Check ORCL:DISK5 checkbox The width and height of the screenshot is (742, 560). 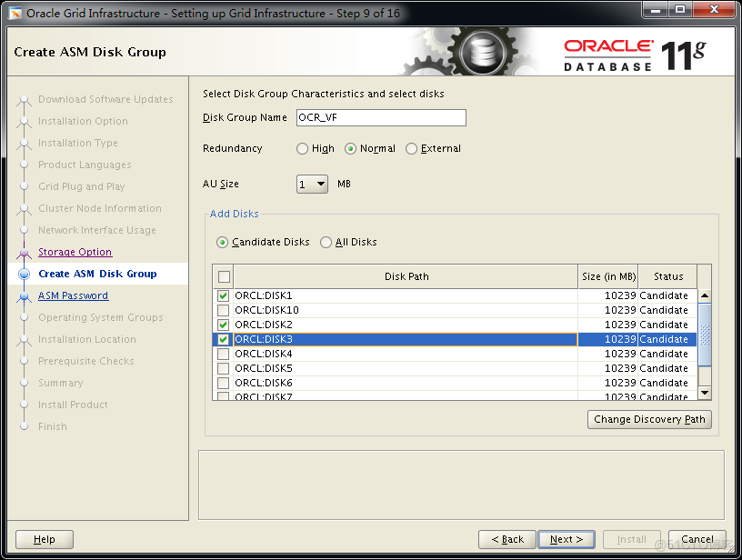click(x=223, y=369)
